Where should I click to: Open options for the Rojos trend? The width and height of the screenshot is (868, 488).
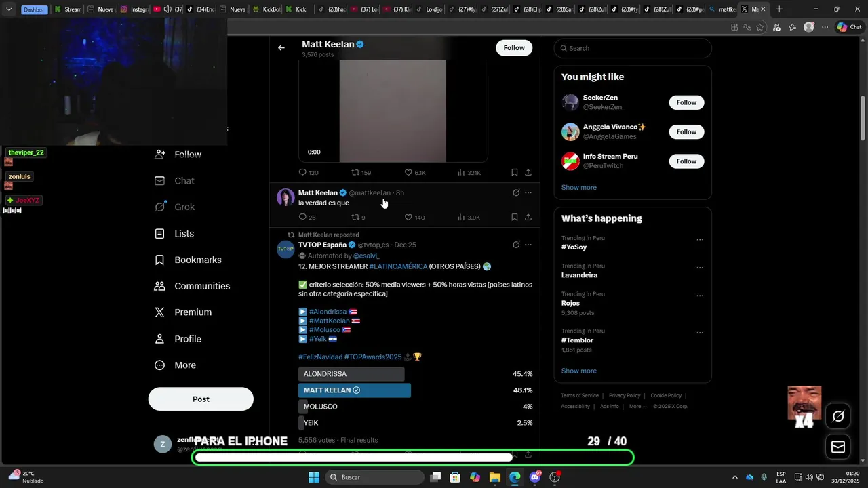700,296
